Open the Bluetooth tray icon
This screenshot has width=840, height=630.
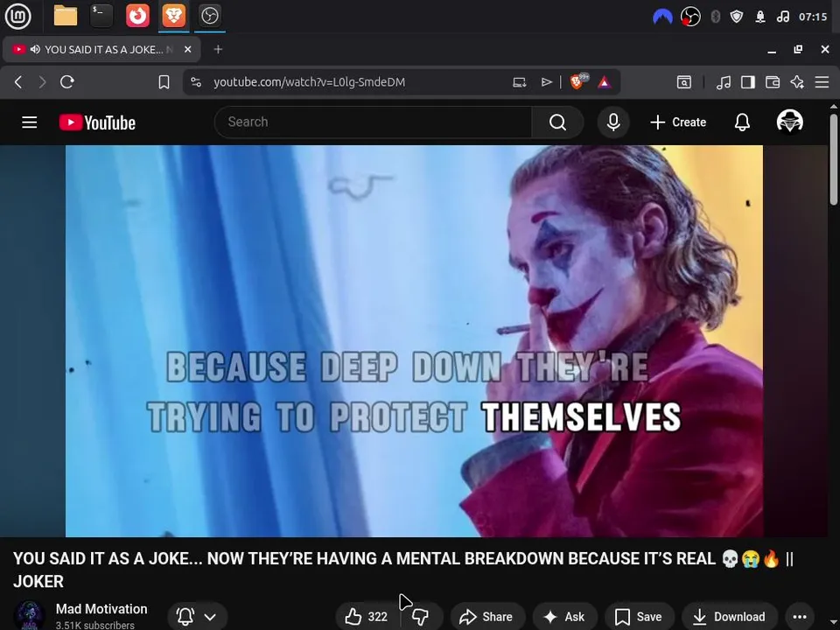[715, 17]
